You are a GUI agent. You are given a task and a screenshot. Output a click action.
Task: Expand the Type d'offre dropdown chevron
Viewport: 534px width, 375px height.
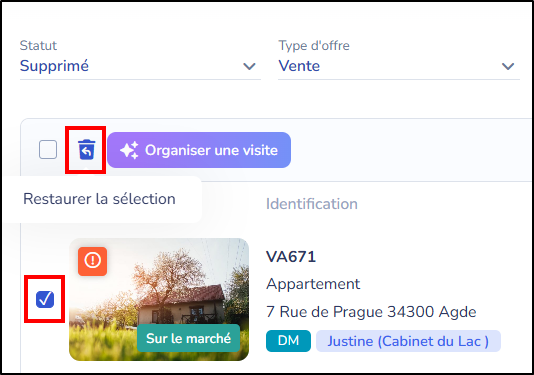coord(508,66)
